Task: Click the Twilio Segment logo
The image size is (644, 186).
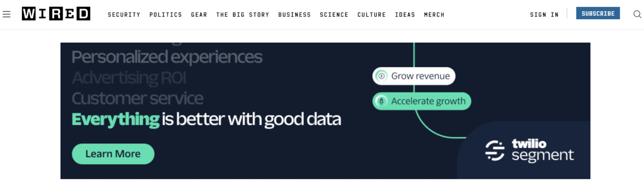Action: coord(529,150)
